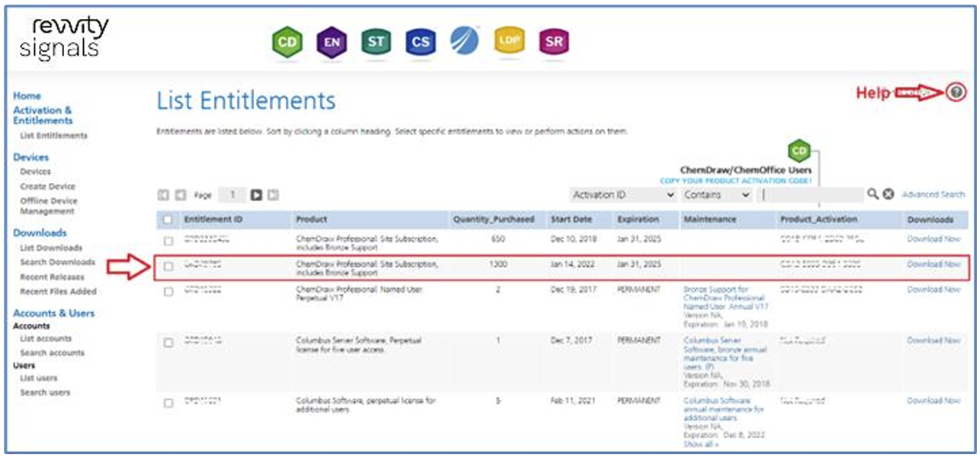The height and width of the screenshot is (458, 980).
Task: Open Downloads section heading
Action: pos(40,232)
